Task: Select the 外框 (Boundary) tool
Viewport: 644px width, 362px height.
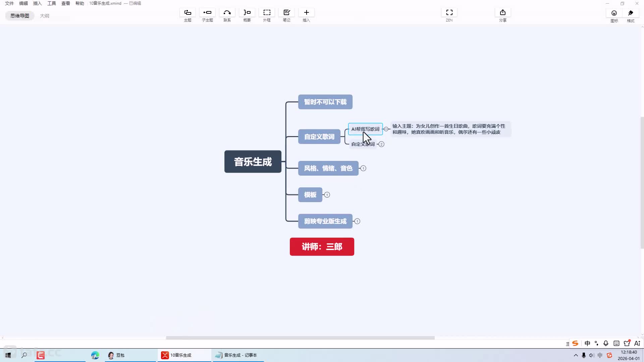Action: [x=267, y=13]
